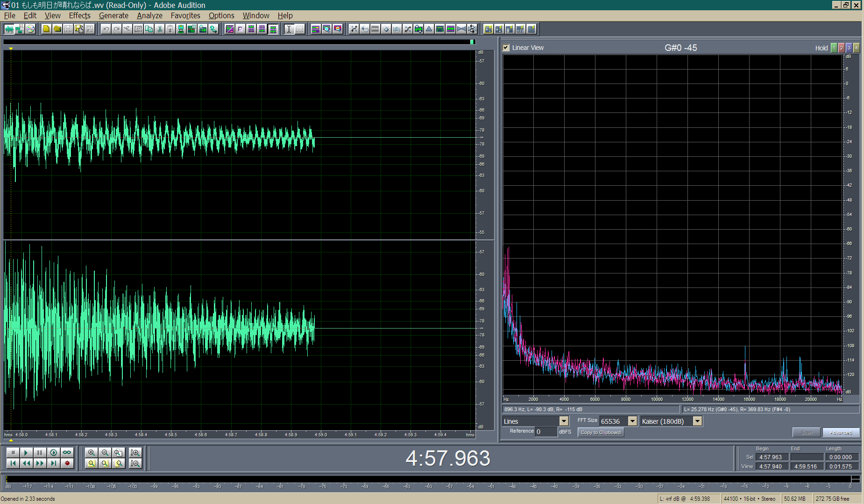Open the Edit menu
Viewport: 864px width, 504px height.
point(30,15)
